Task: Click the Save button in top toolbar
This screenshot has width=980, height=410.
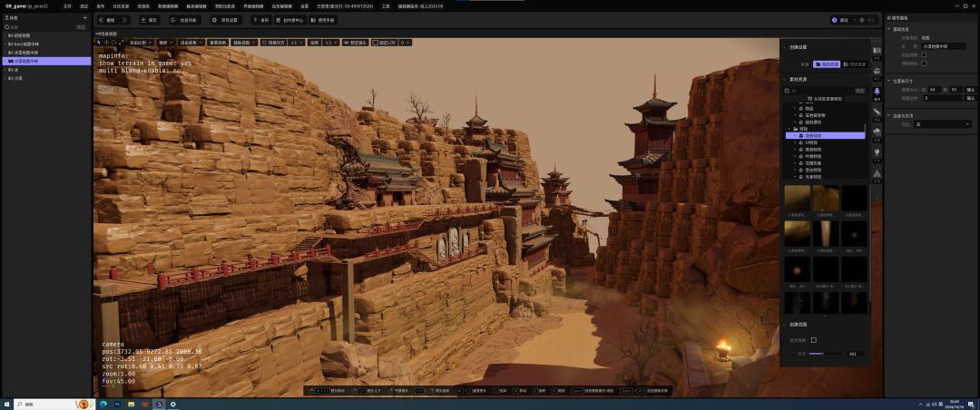Action: coord(149,19)
